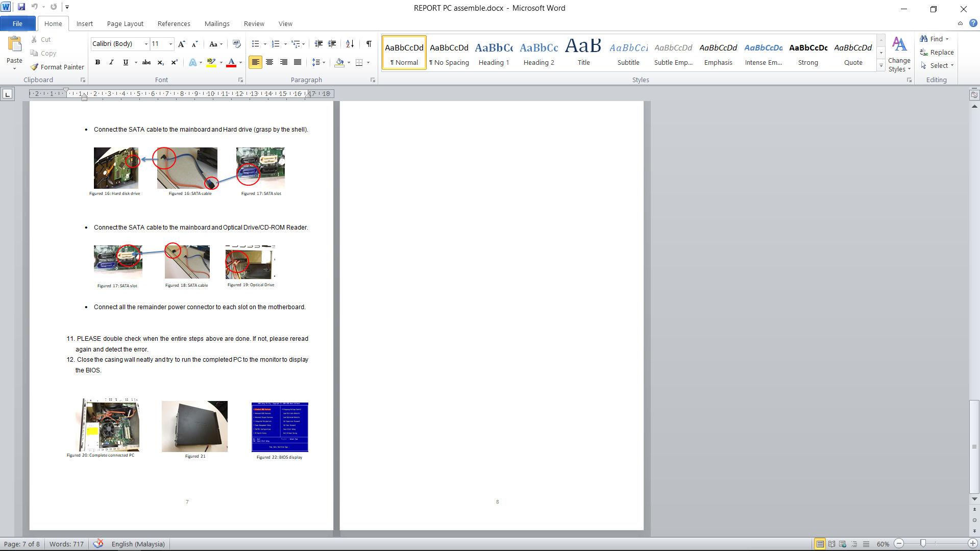
Task: Open the font name dropdown
Action: (x=146, y=44)
